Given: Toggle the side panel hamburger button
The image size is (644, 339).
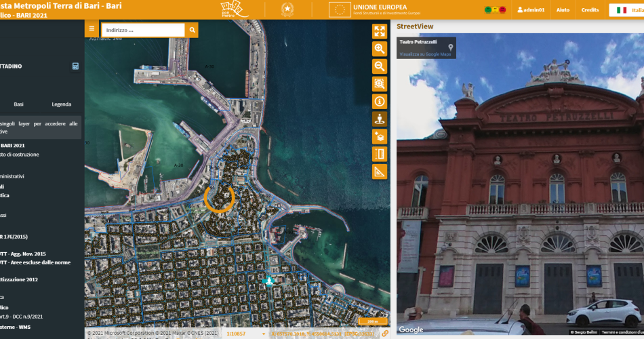Looking at the screenshot, I should (92, 30).
